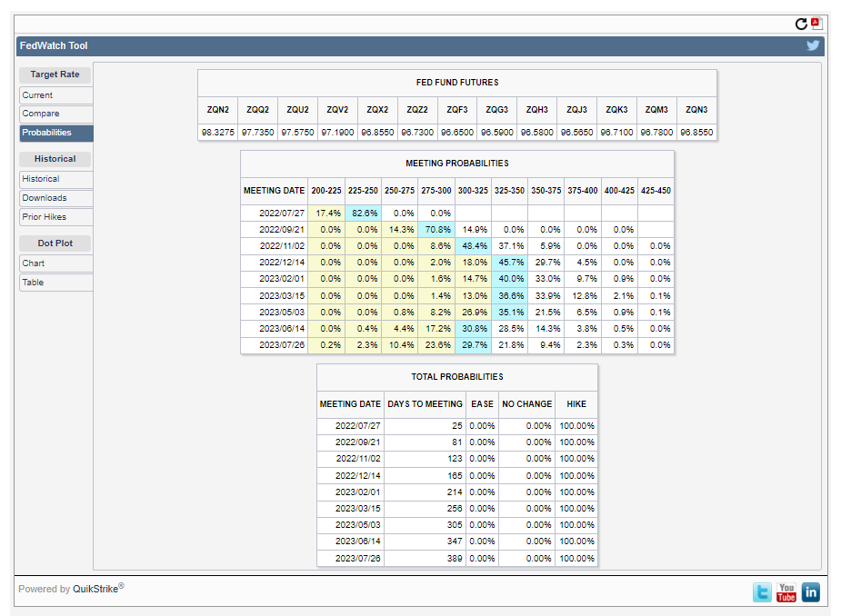View the Prior Hikes page
This screenshot has height=616, width=841.
[x=55, y=217]
